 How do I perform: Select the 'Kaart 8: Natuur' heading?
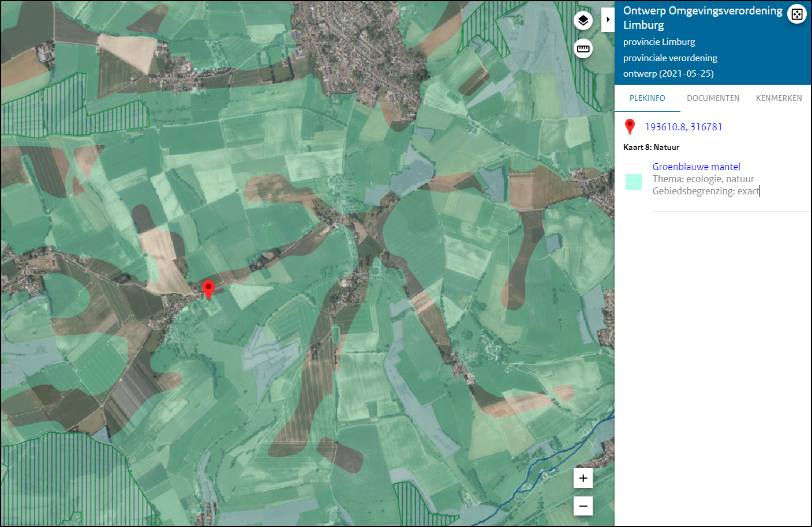(x=651, y=147)
